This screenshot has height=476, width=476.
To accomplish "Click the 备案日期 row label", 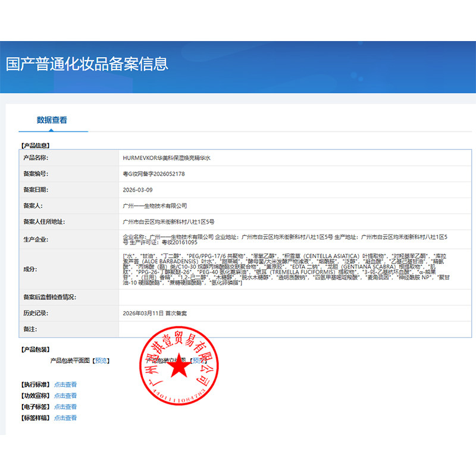I will (36, 190).
